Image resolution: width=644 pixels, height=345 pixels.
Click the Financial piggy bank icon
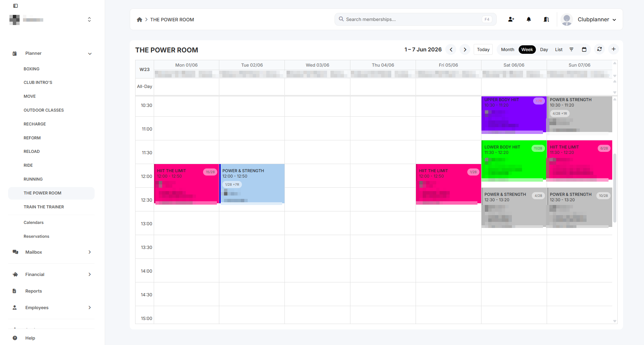[x=15, y=274]
